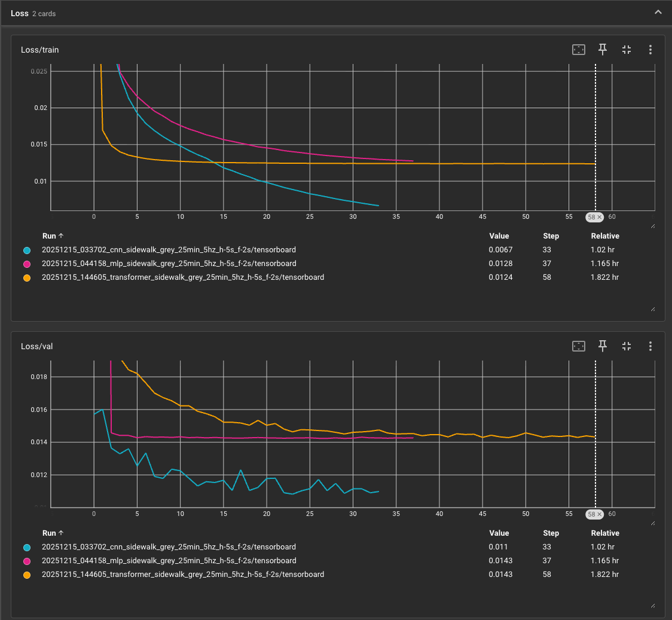Collapse the Loss section chevron
672x620 pixels.
[658, 13]
